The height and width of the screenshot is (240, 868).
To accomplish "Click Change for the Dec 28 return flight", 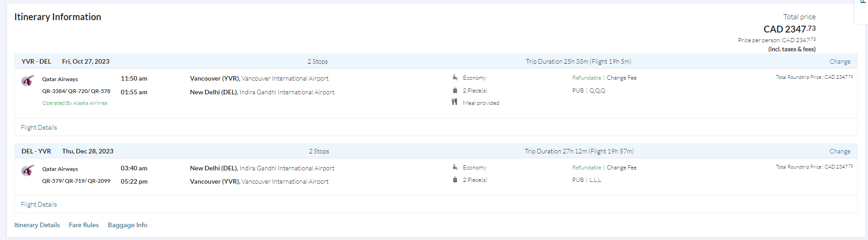I will [x=840, y=151].
